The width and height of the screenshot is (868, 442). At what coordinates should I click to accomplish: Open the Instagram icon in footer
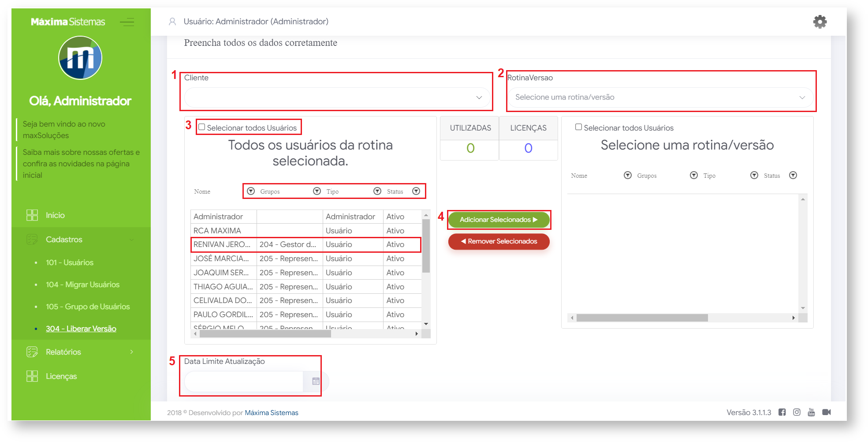pyautogui.click(x=797, y=412)
